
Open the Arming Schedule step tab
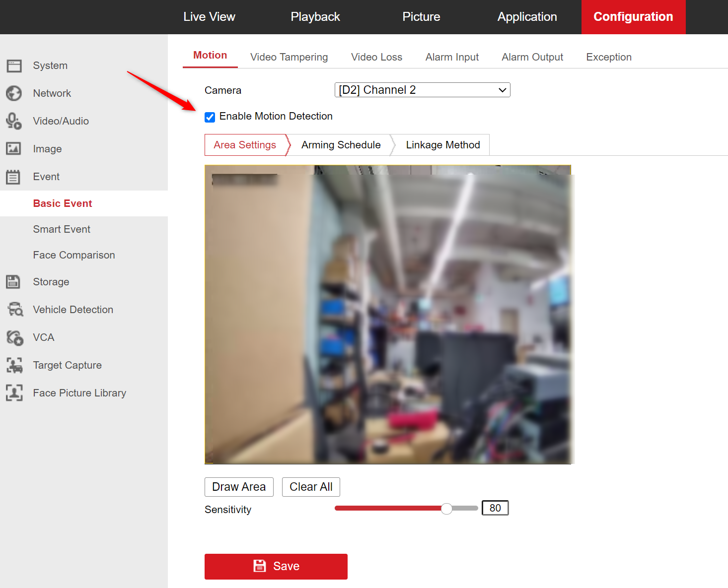[341, 145]
